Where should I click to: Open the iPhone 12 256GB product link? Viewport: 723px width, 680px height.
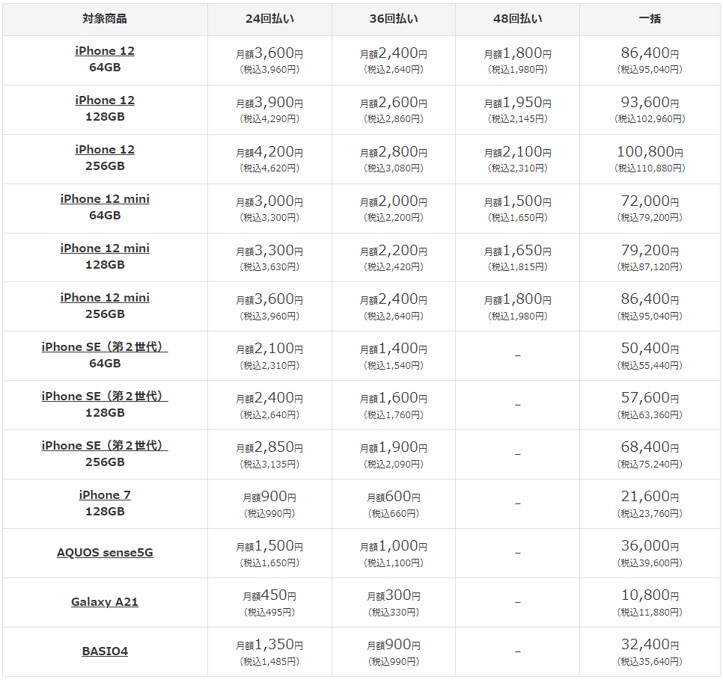pyautogui.click(x=105, y=149)
